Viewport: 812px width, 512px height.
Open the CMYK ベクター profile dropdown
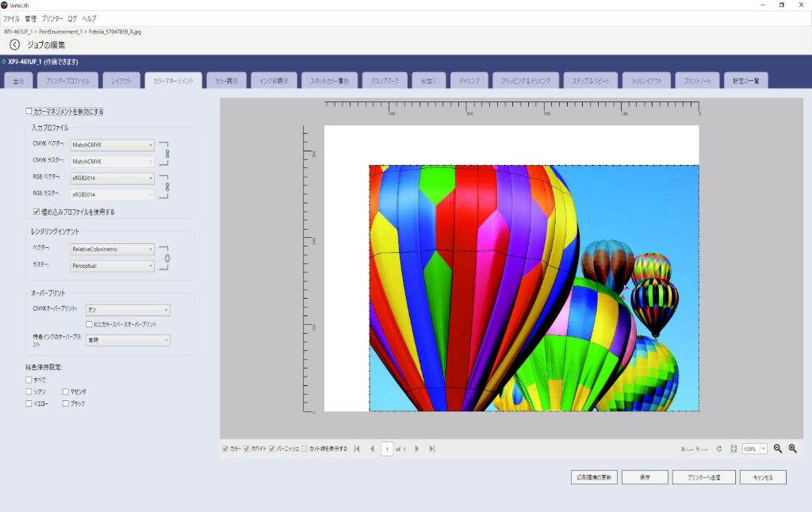pyautogui.click(x=113, y=145)
